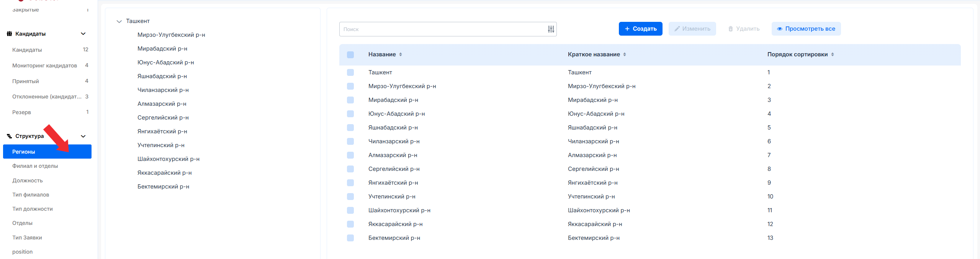Select Юнус-Абадский р-н in region tree
This screenshot has width=980, height=259.
tap(166, 62)
